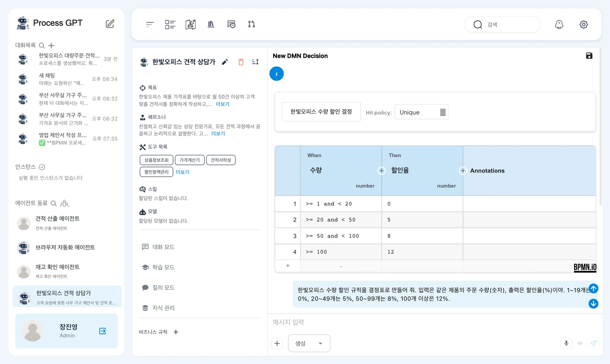This screenshot has width=610, height=364.
Task: Open the schedule board icon in toolbar
Action: (x=231, y=24)
